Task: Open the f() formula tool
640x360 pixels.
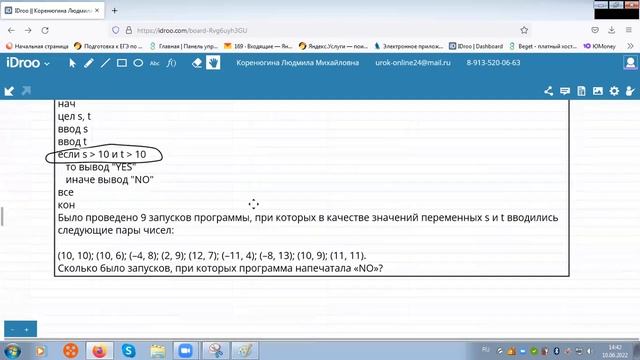Action: coord(171,63)
